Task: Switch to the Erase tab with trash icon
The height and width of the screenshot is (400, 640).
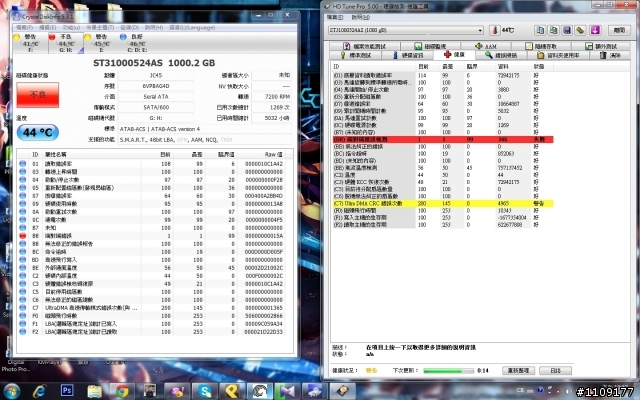Action: click(x=610, y=55)
